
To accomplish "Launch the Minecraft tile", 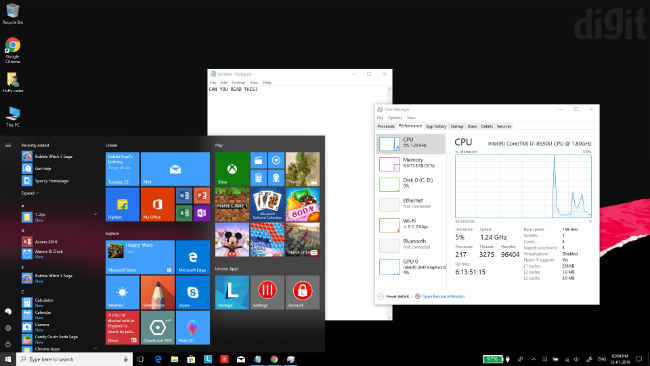I will click(232, 204).
